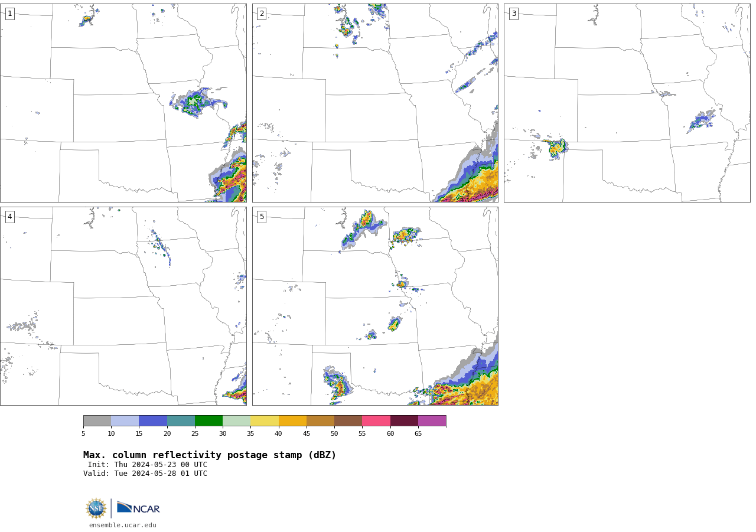The height and width of the screenshot is (532, 756).
Task: Open postage stamp panel number 1
Action: [123, 103]
